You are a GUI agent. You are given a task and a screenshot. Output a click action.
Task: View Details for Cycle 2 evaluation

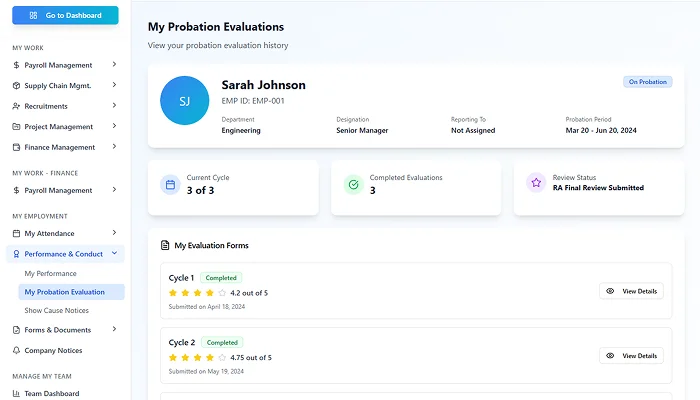[632, 355]
